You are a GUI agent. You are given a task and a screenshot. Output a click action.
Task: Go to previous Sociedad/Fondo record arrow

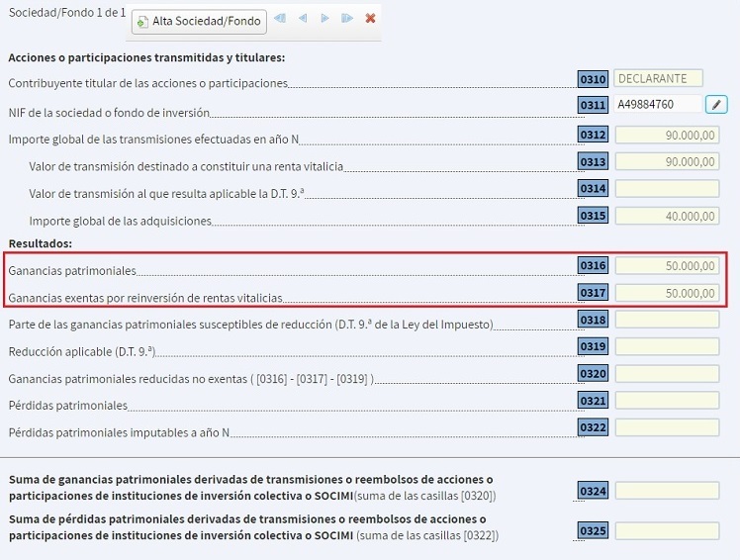303,19
